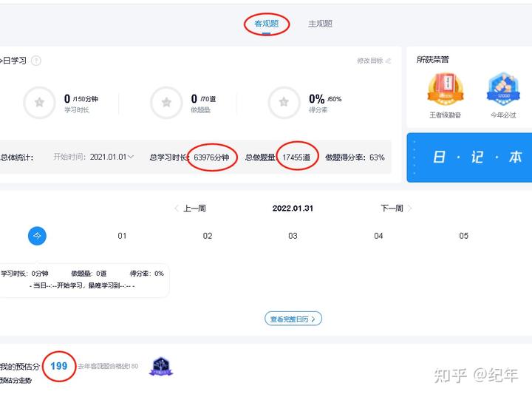Select day 02 in calendar
This screenshot has height=397, width=532.
tap(208, 236)
